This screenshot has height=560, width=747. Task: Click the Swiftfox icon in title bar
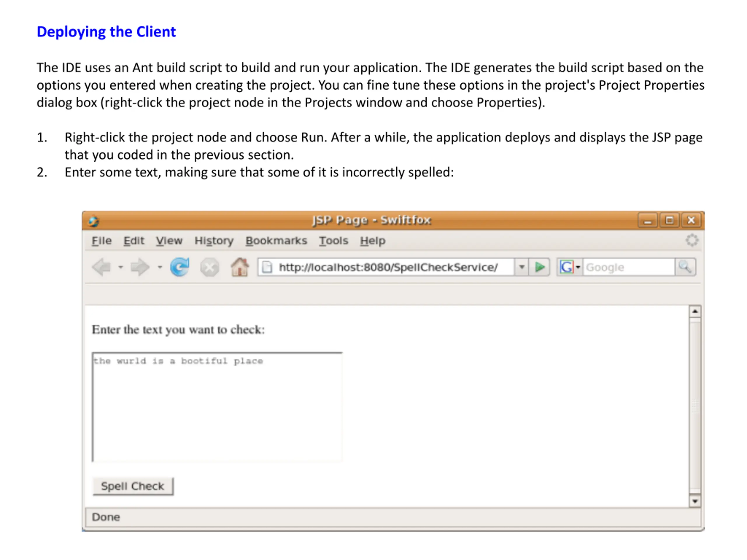(94, 221)
